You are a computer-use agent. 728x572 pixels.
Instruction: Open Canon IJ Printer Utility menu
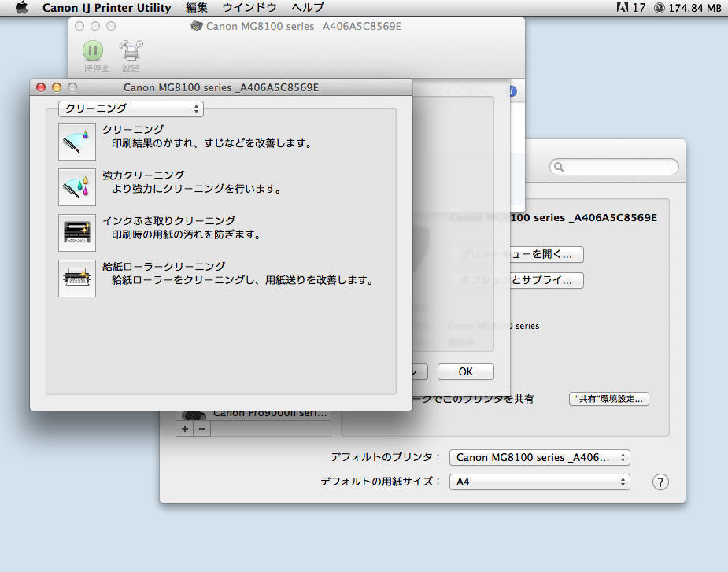coord(107,8)
